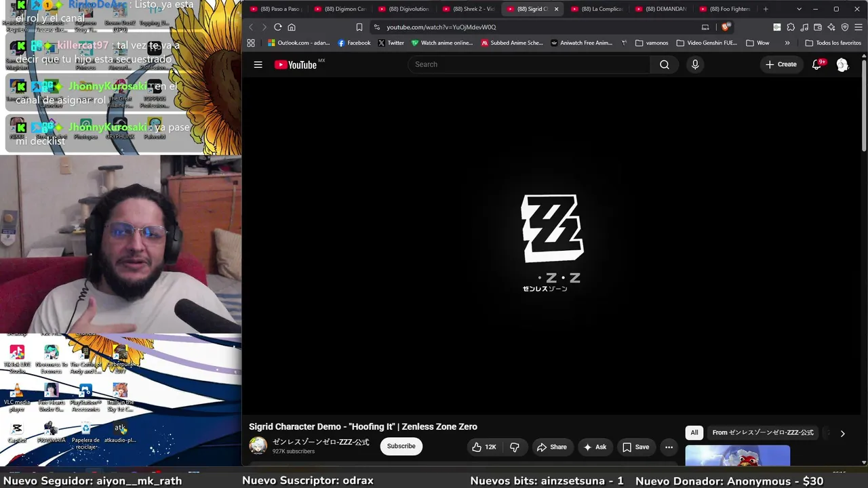868x488 pixels.
Task: Switch to the Shrek 2 tab
Action: click(x=468, y=9)
